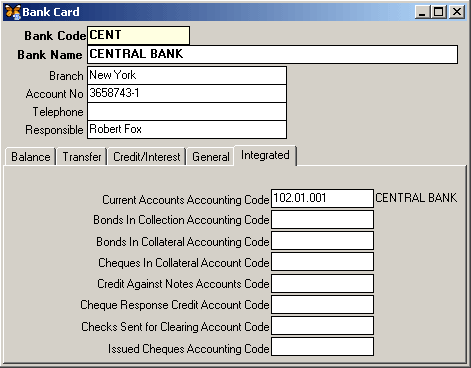
Task: Focus the Bank Name input field
Action: click(272, 54)
